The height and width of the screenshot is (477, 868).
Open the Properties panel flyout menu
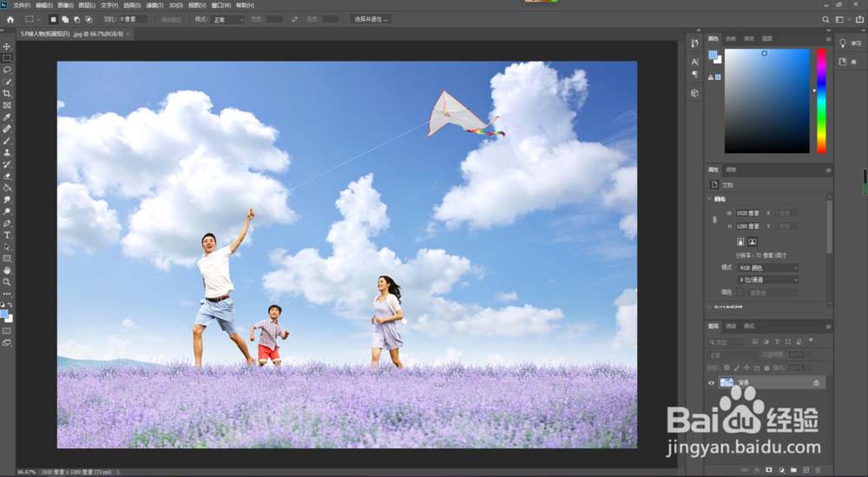click(828, 170)
